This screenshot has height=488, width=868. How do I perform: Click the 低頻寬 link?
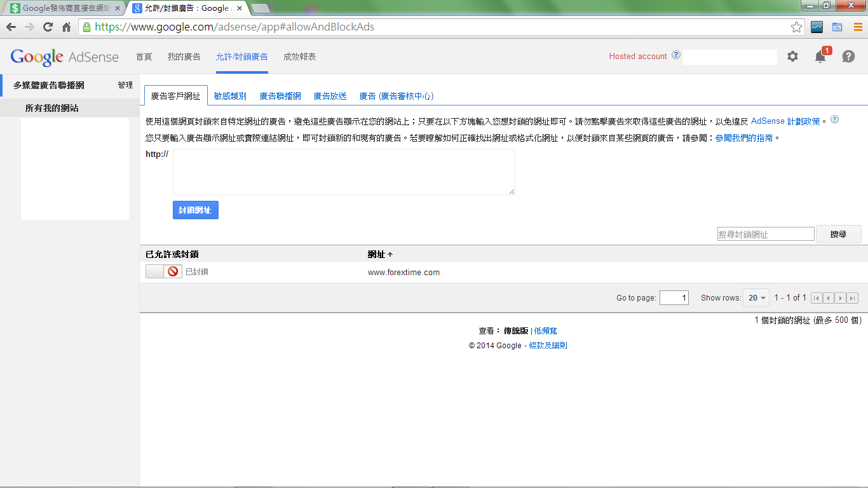(545, 331)
